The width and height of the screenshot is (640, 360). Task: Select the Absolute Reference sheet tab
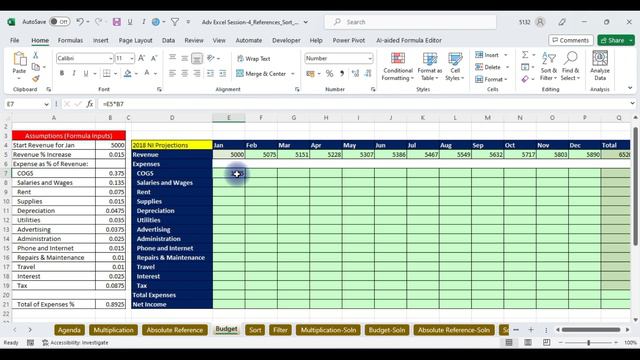[x=175, y=330]
